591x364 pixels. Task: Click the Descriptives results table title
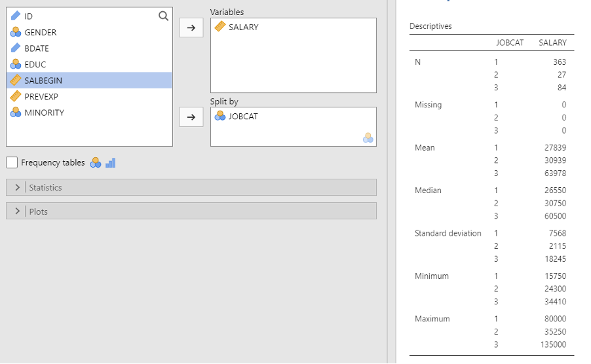click(430, 26)
